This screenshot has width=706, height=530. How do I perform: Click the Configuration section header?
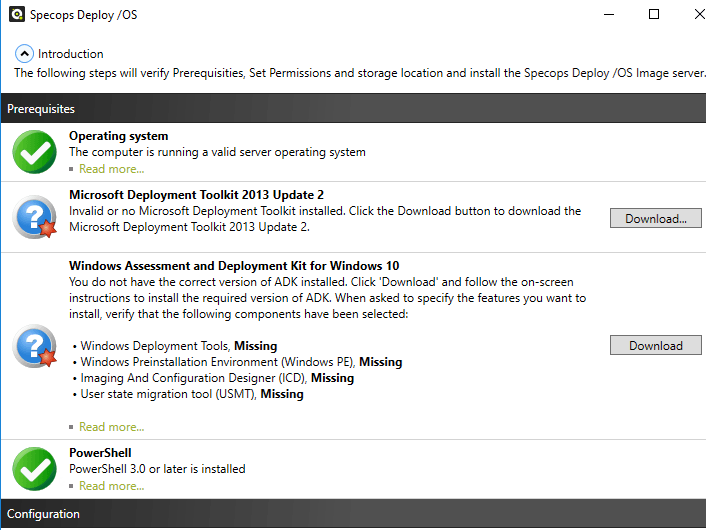pyautogui.click(x=353, y=514)
